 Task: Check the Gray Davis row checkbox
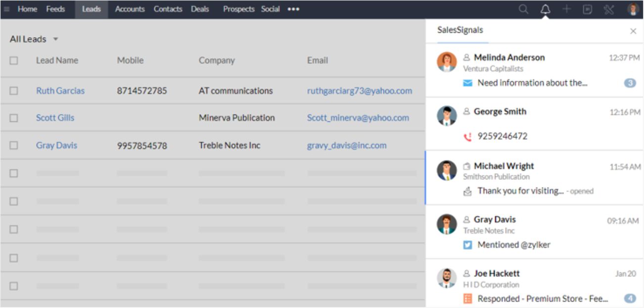tap(14, 146)
